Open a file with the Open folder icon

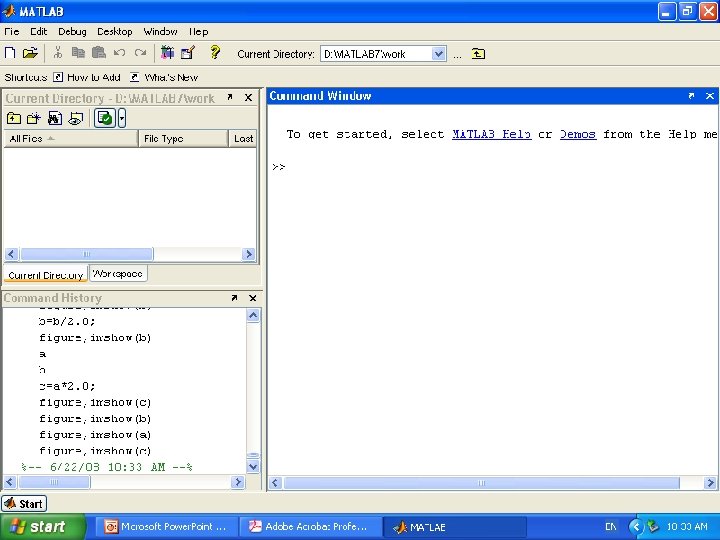30,53
